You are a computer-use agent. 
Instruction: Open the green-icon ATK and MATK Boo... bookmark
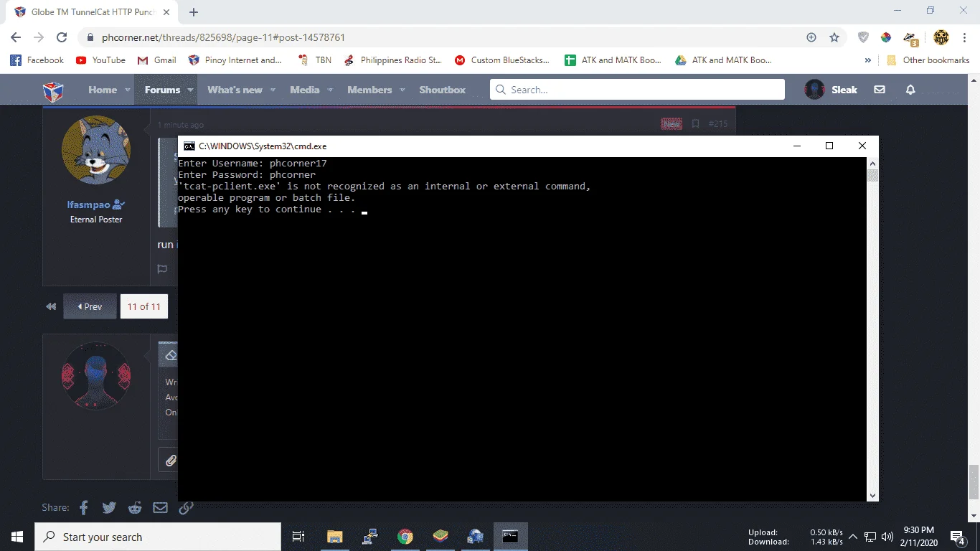click(613, 60)
